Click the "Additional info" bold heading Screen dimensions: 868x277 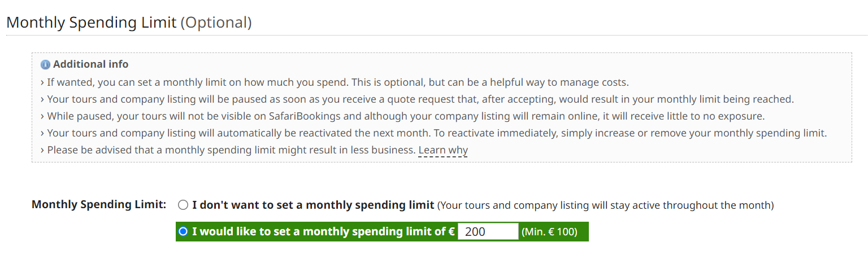point(90,64)
